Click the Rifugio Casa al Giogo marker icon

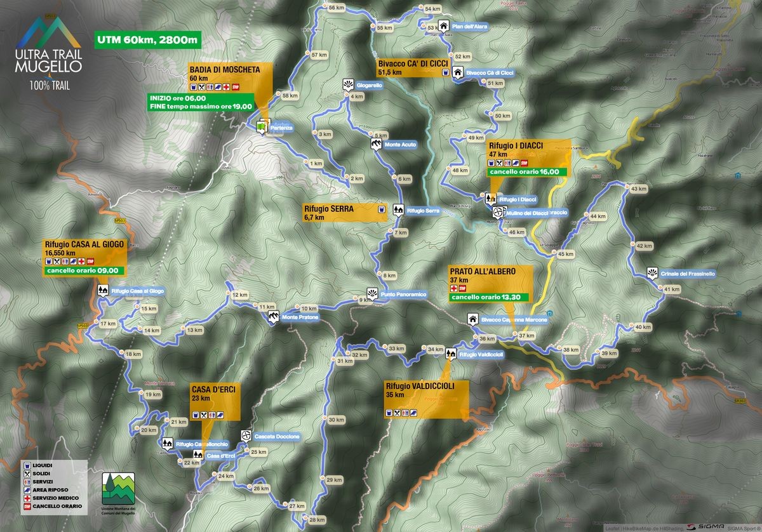coord(102,291)
